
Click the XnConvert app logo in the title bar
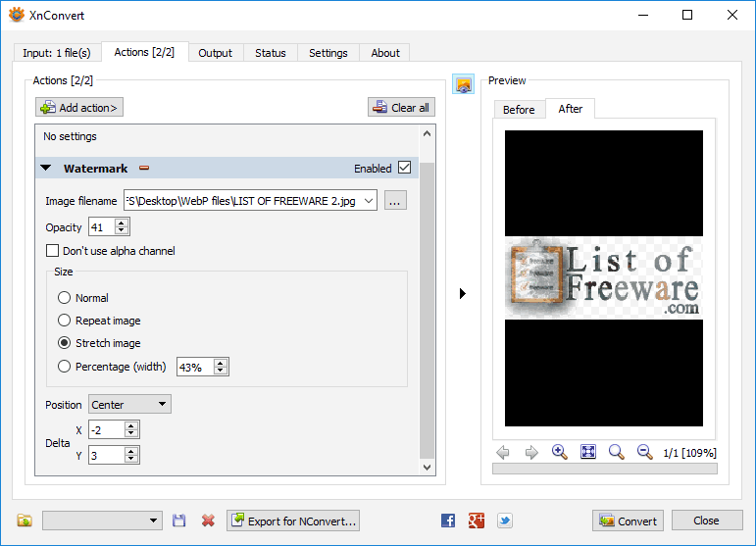click(x=17, y=15)
